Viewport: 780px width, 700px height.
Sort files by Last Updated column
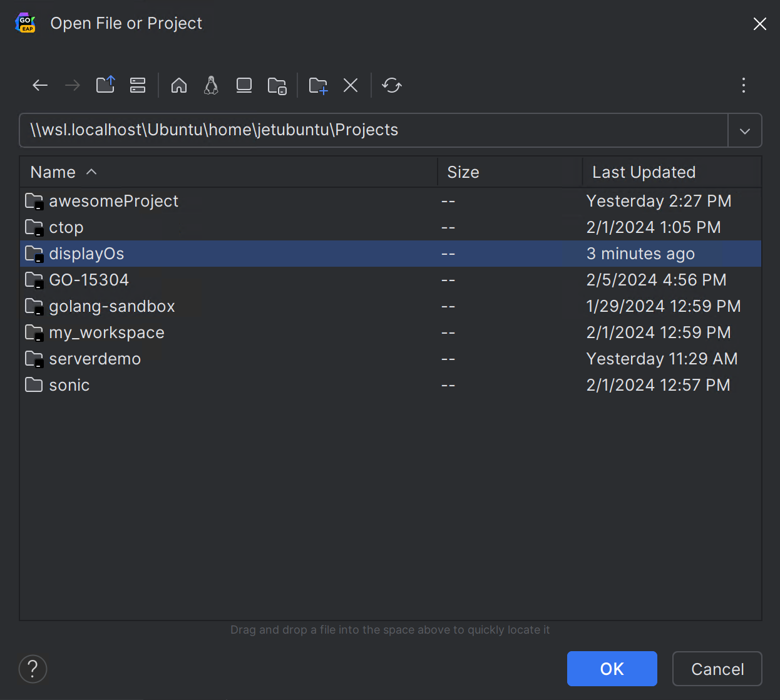[x=643, y=172]
